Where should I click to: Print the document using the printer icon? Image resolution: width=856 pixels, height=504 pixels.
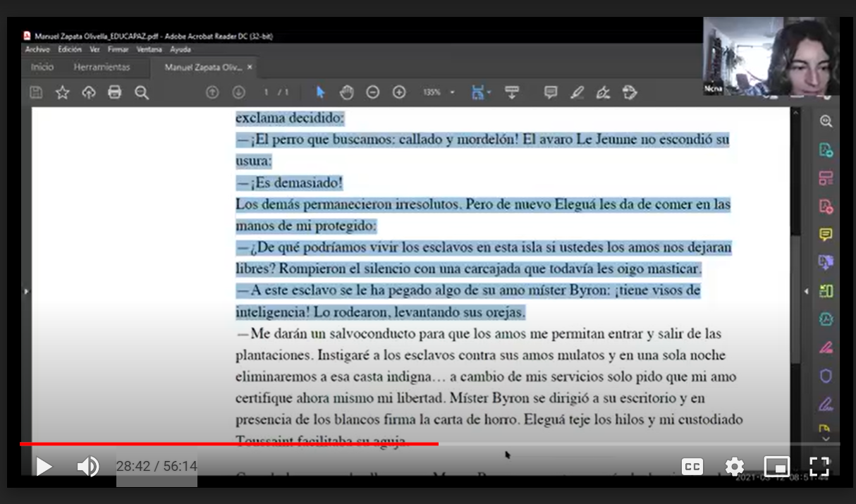click(115, 92)
